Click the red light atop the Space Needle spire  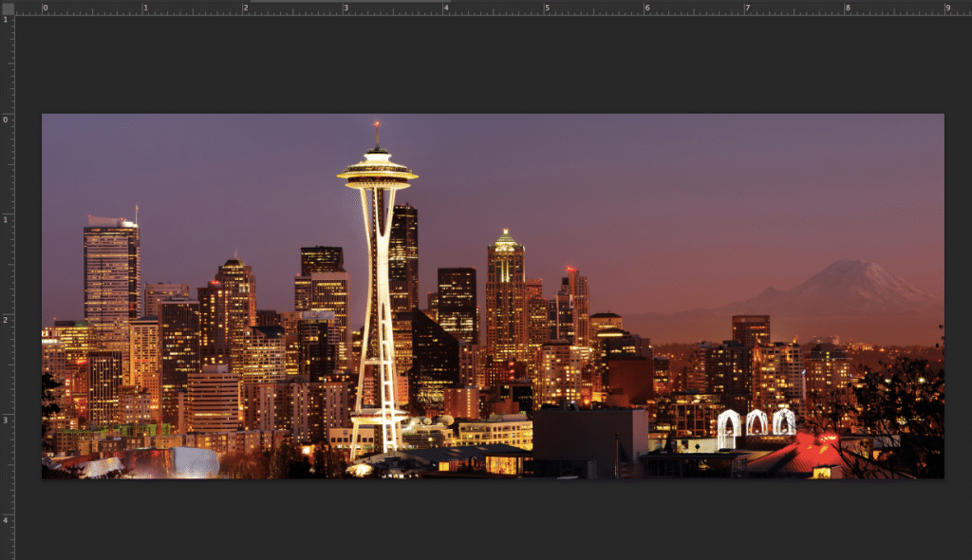pos(376,121)
